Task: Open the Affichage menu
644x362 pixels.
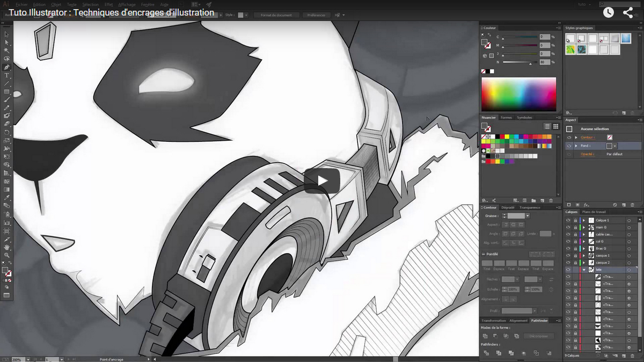Action: (127, 4)
